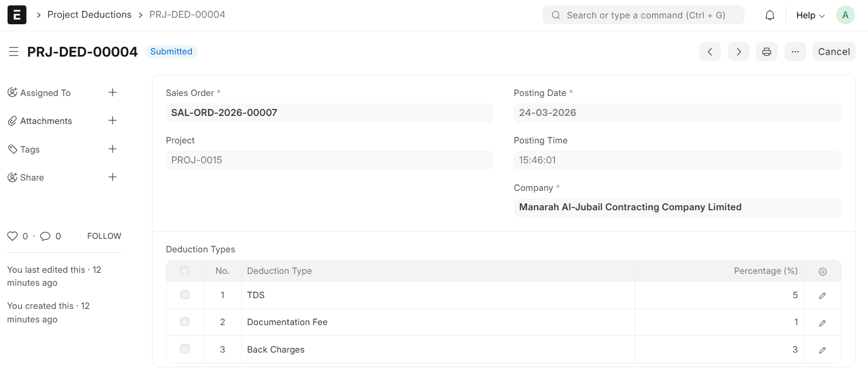
Task: Open table settings gear icon
Action: (x=823, y=272)
